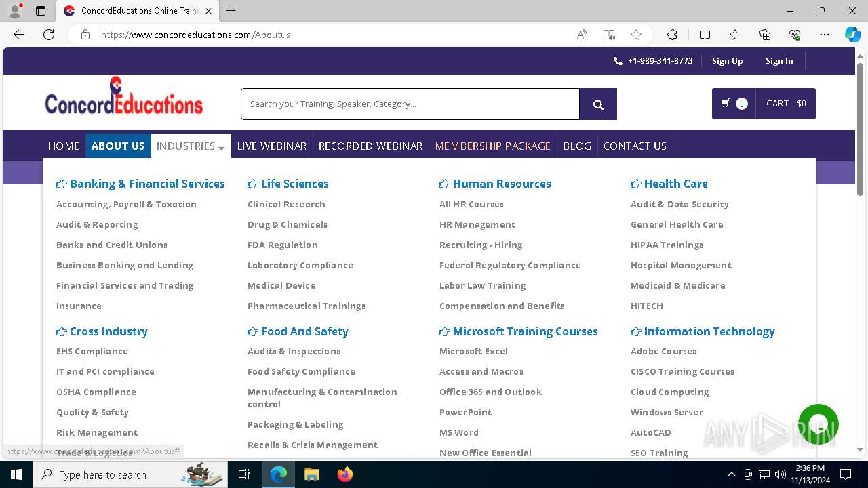View site information lock icon

(85, 35)
